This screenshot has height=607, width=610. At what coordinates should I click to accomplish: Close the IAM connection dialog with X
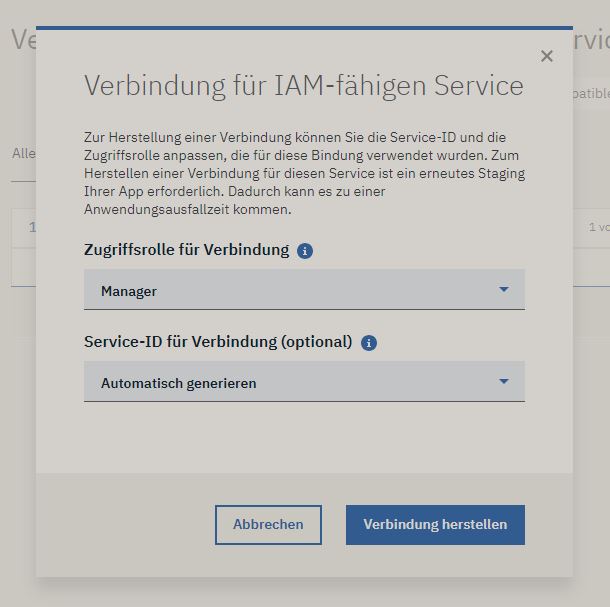(546, 56)
